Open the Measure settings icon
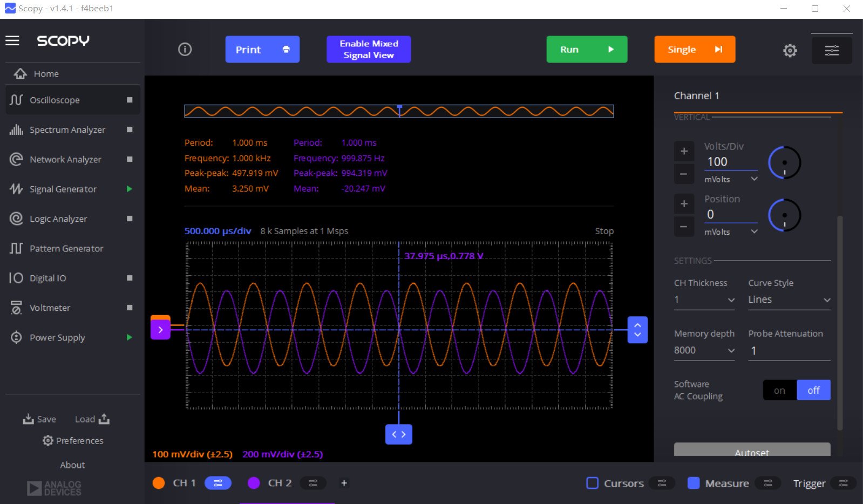The image size is (863, 504). point(767,483)
